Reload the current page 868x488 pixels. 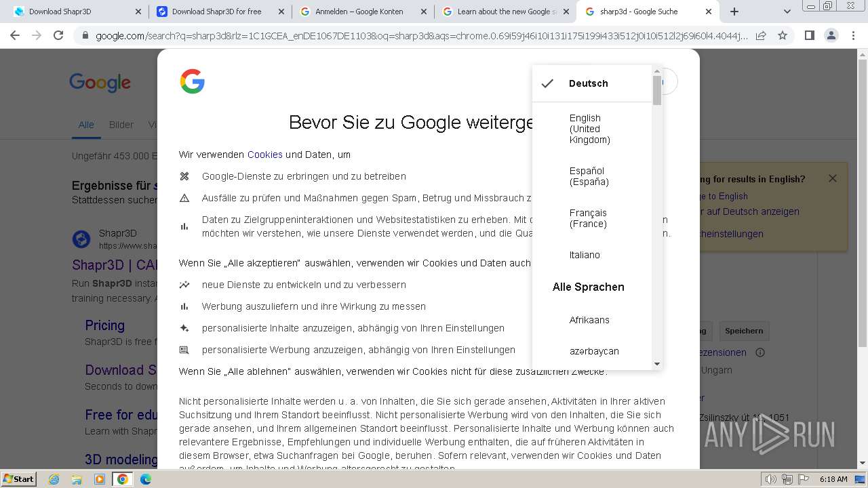click(x=58, y=35)
